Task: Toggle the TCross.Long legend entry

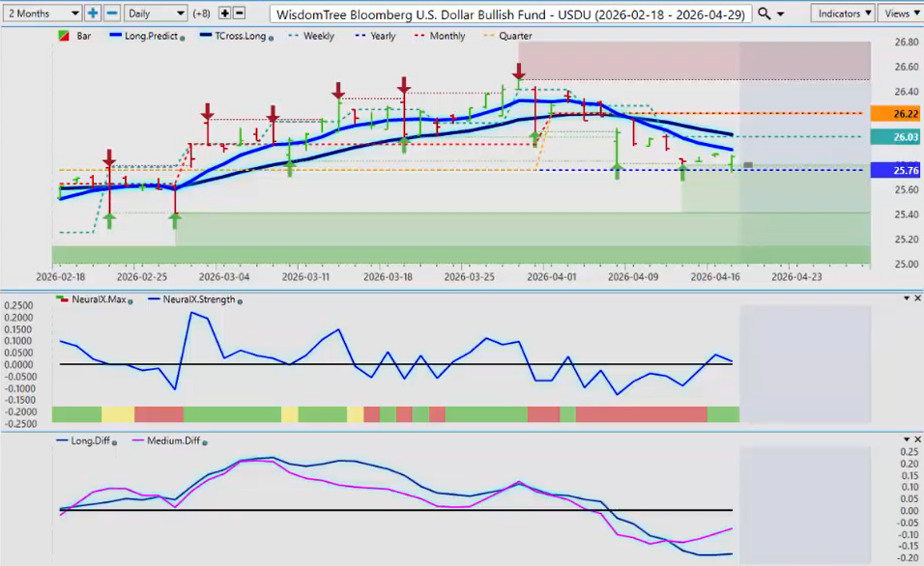Action: [232, 37]
